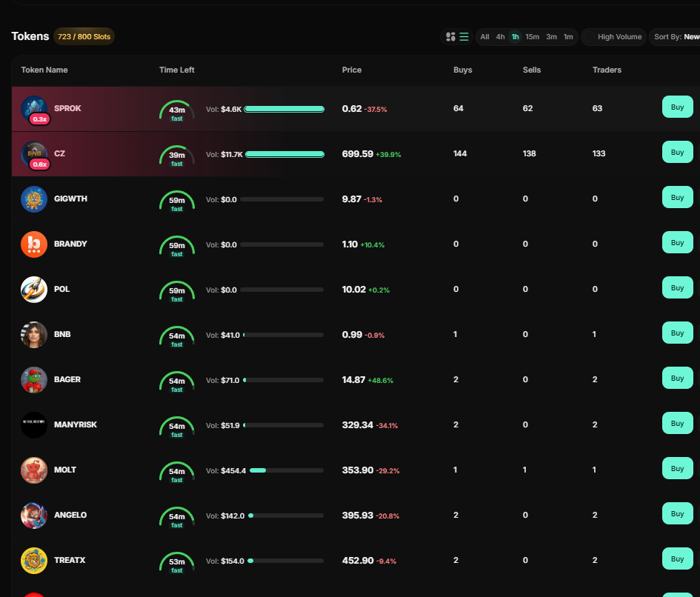Hit the Buy button for BRANDY

[677, 242]
